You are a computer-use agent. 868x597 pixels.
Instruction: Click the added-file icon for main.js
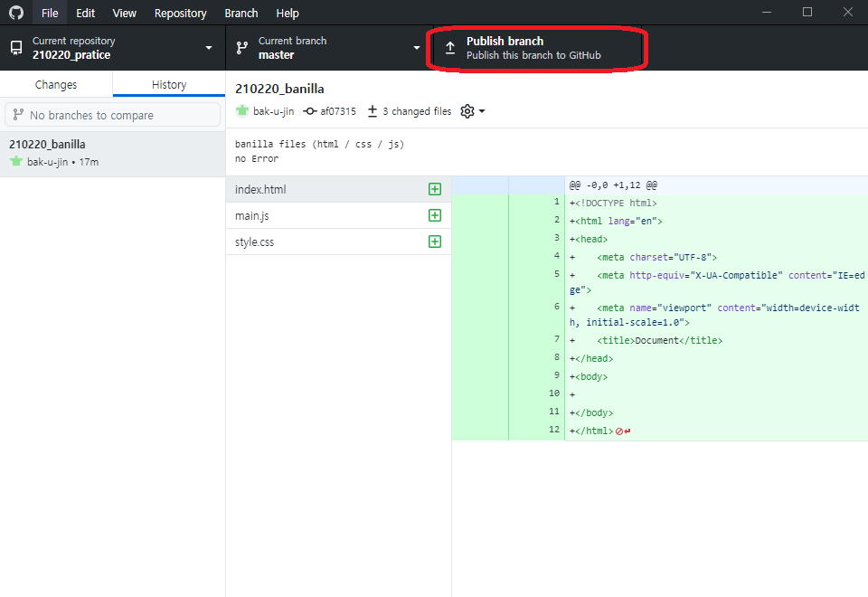pyautogui.click(x=435, y=215)
